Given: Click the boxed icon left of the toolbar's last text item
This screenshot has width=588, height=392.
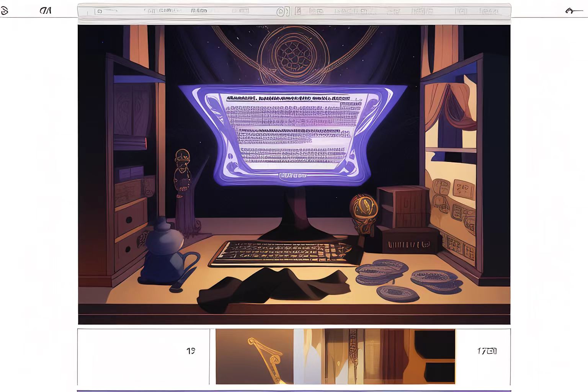Looking at the screenshot, I should coord(462,11).
